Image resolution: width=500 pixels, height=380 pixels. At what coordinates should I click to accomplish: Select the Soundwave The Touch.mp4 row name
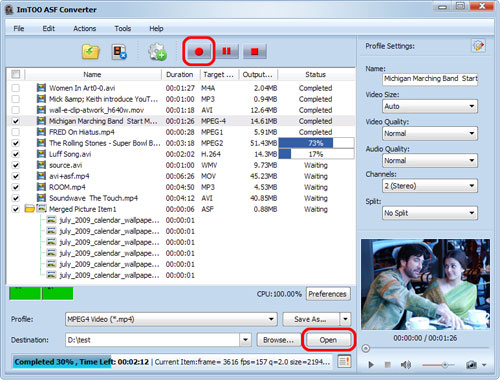click(x=93, y=198)
